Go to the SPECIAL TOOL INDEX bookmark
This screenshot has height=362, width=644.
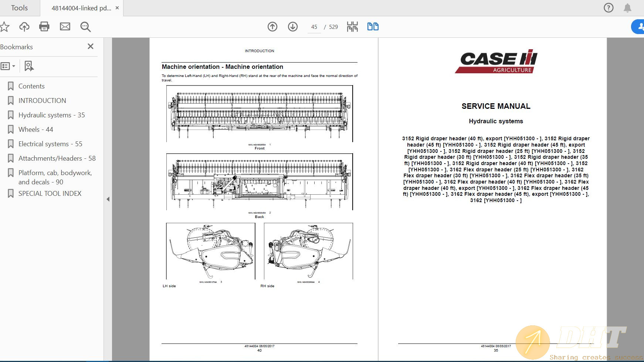coord(50,193)
